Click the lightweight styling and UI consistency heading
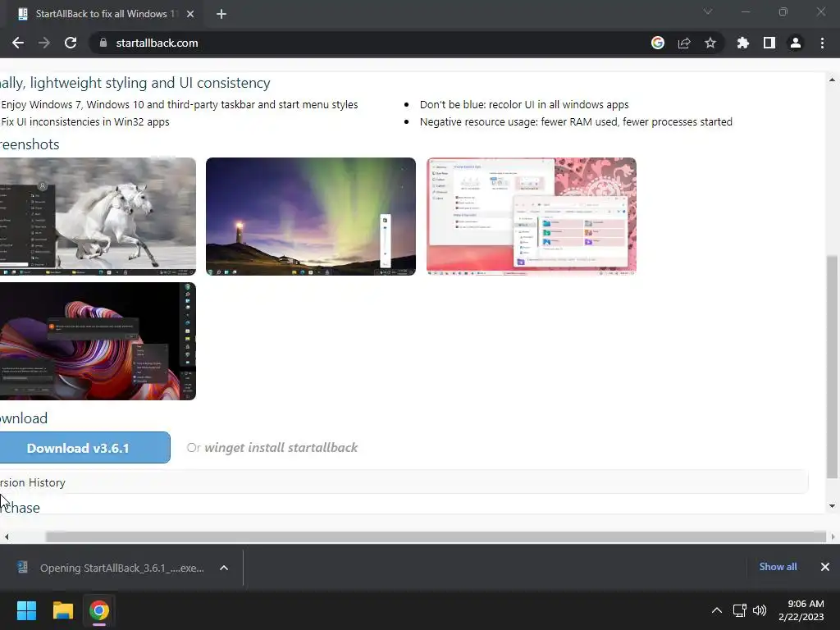 tap(135, 83)
